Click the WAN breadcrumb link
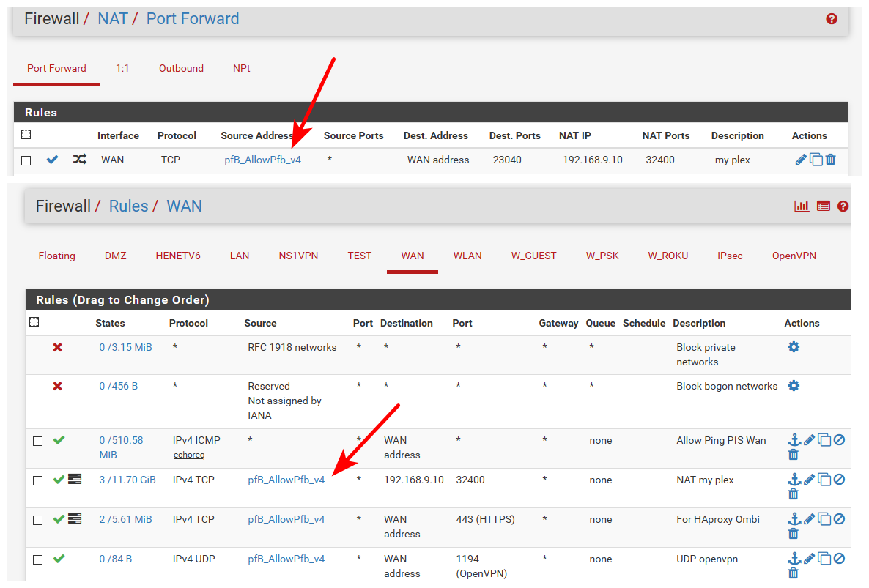Image resolution: width=869 pixels, height=588 pixels. tap(185, 206)
